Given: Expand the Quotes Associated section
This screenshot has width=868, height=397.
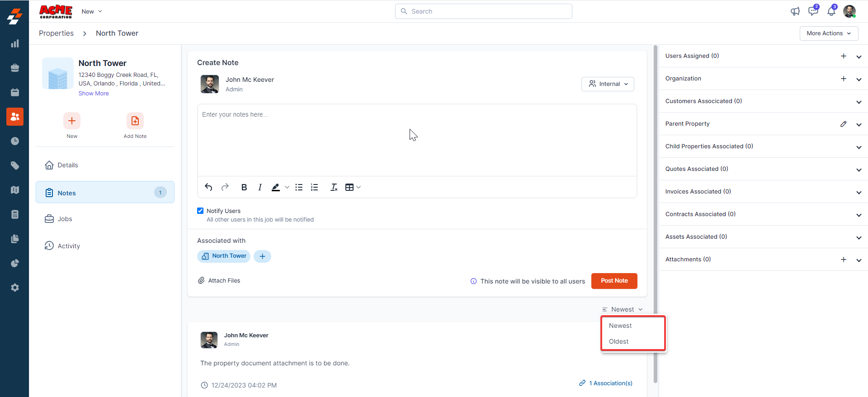Looking at the screenshot, I should tap(859, 170).
